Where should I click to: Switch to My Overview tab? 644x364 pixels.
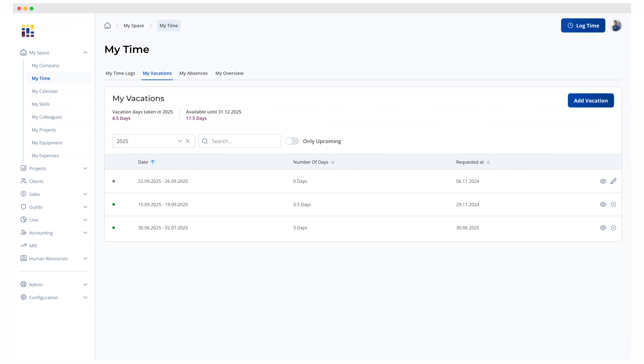pyautogui.click(x=229, y=73)
